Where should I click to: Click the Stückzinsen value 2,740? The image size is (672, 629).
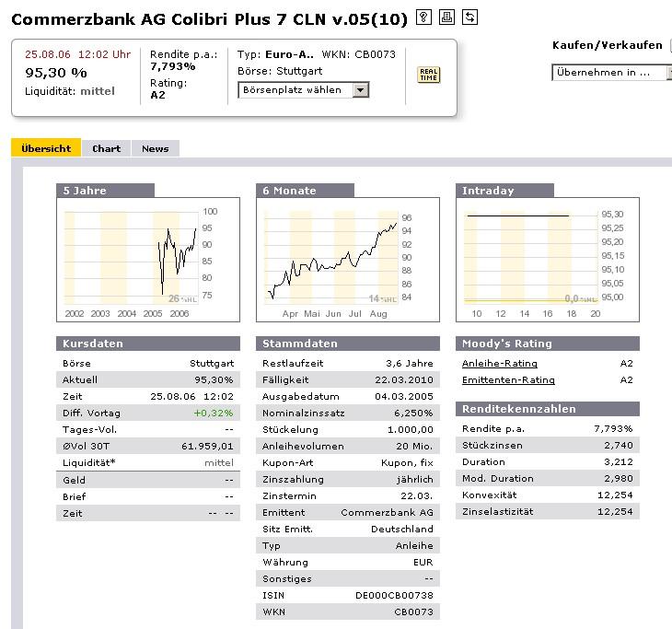pyautogui.click(x=619, y=445)
